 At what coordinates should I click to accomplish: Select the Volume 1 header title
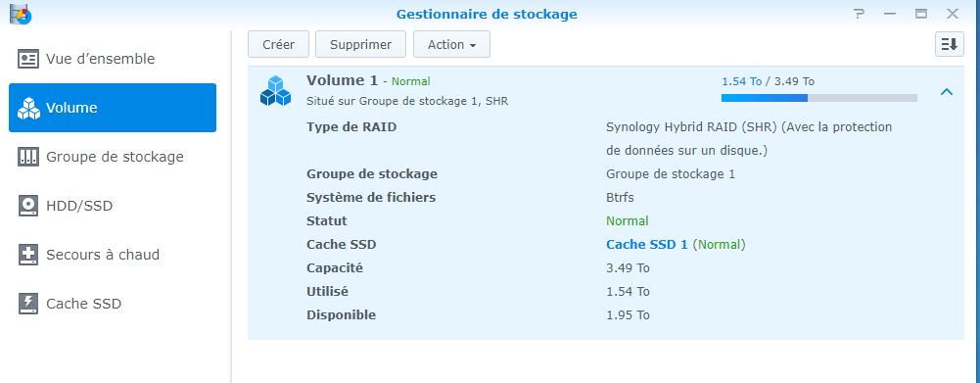(x=343, y=80)
